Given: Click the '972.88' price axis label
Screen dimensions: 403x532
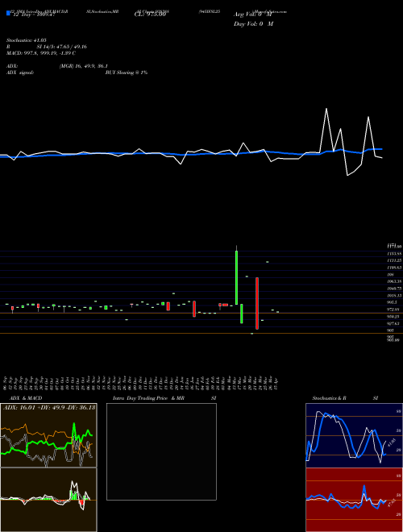Looking at the screenshot, I should (394, 310).
